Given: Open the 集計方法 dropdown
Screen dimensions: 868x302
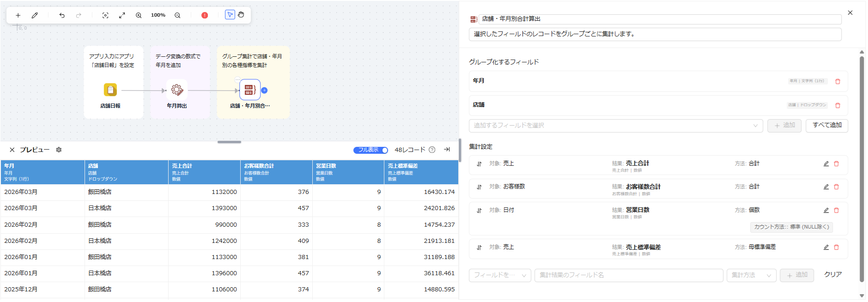Looking at the screenshot, I should click(752, 275).
